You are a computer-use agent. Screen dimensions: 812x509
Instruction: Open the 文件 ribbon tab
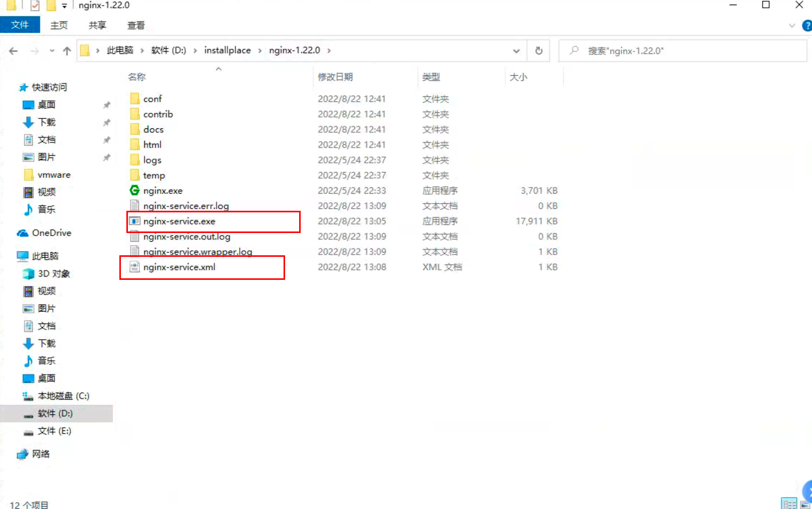click(x=20, y=25)
